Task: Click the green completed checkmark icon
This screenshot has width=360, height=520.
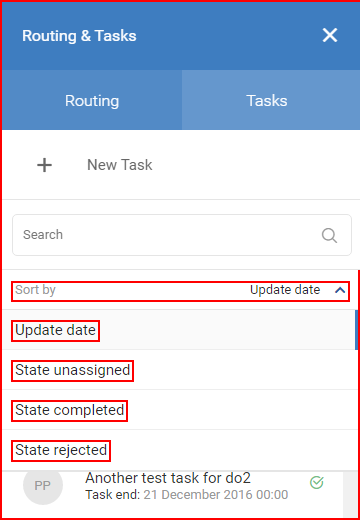Action: [x=317, y=482]
